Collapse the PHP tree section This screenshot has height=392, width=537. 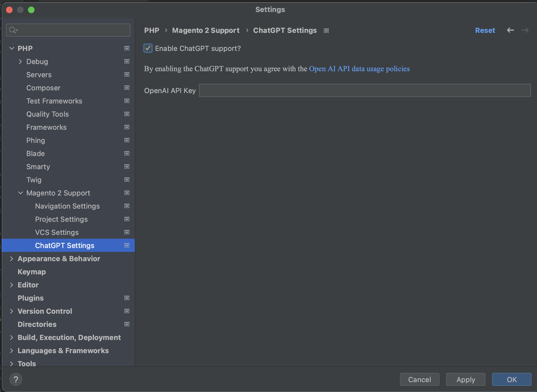(12, 48)
